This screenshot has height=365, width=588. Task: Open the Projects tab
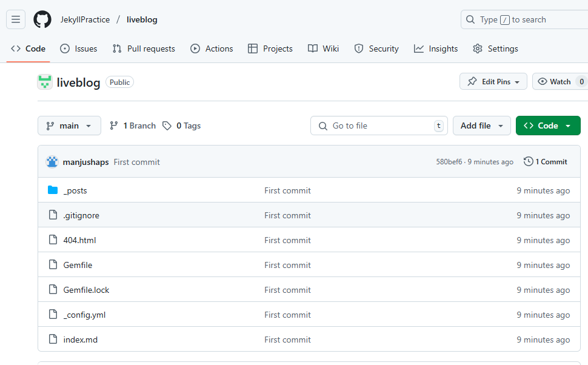270,49
